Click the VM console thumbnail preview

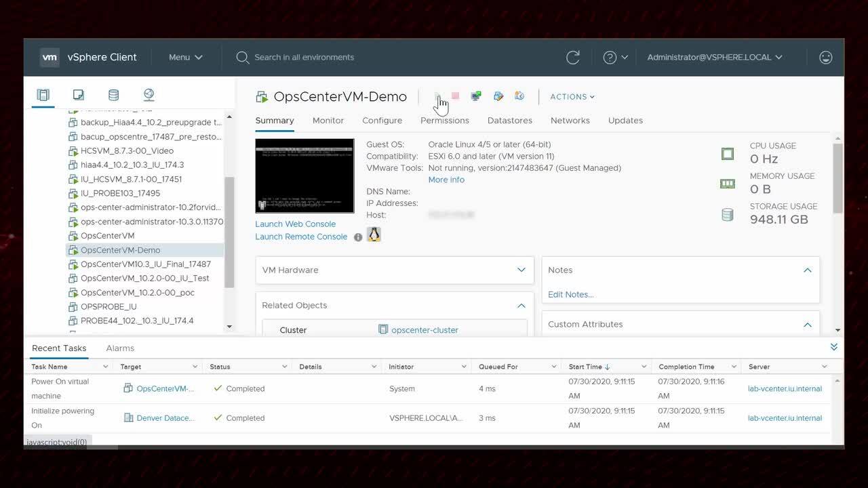(x=304, y=176)
